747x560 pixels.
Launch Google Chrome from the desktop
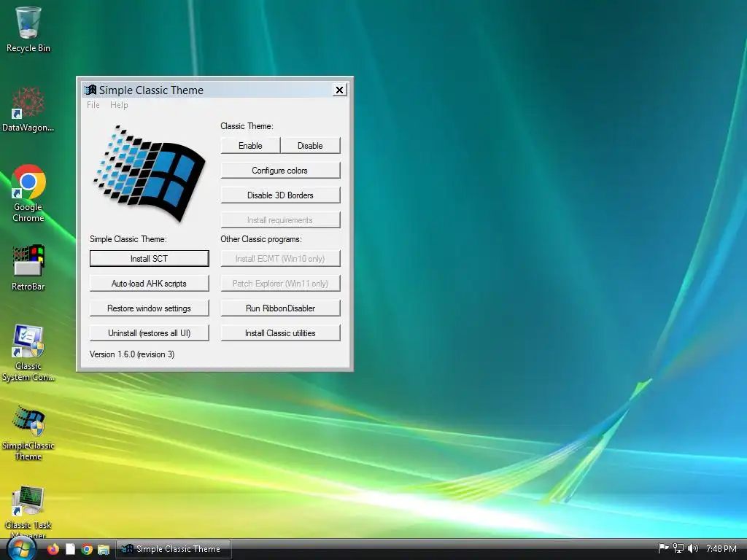[x=28, y=192]
